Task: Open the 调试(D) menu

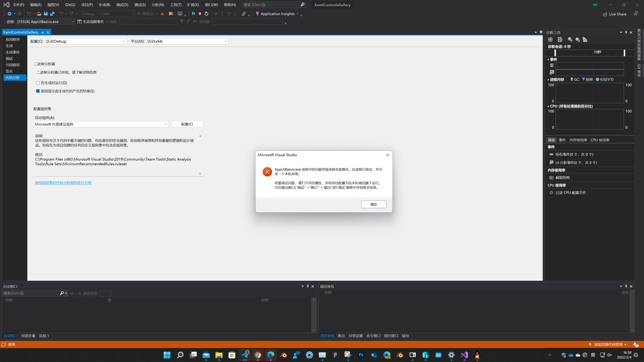Action: [x=122, y=5]
